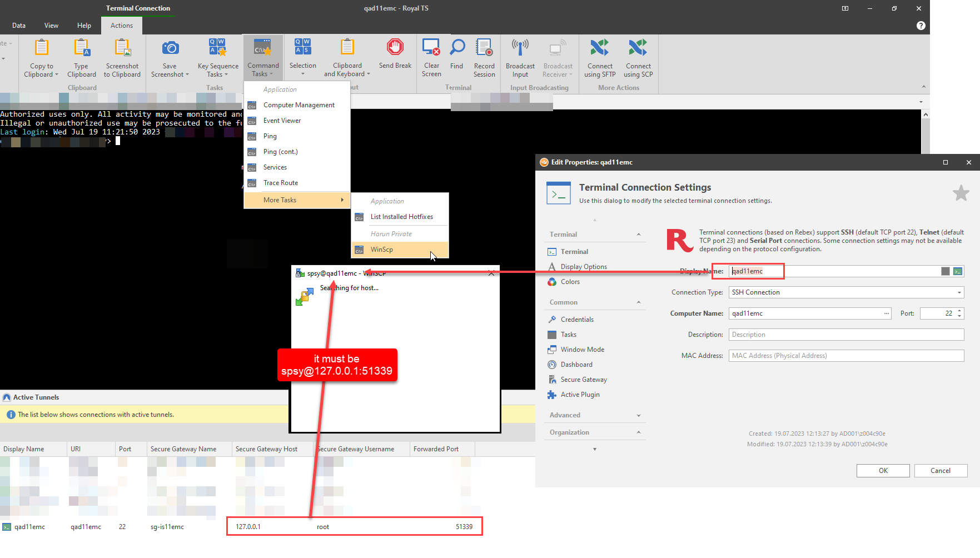This screenshot has width=980, height=558.
Task: Expand the Advanced section
Action: (638, 415)
